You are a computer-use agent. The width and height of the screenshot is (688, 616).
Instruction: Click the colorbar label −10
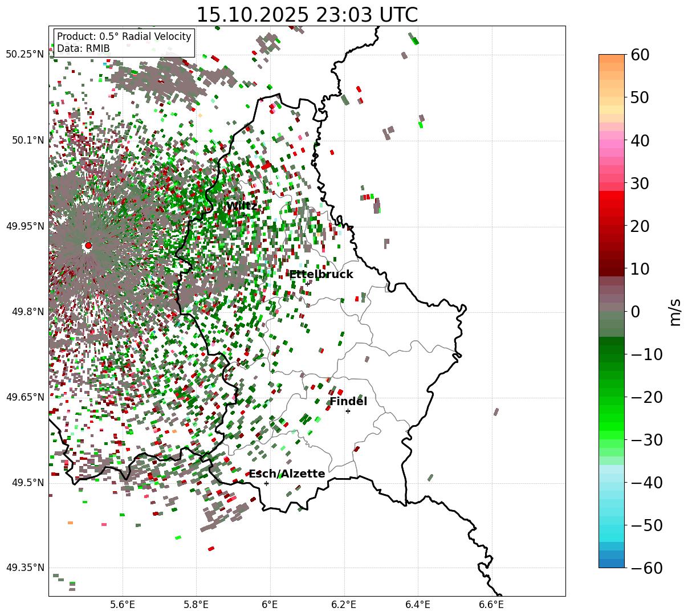(646, 354)
